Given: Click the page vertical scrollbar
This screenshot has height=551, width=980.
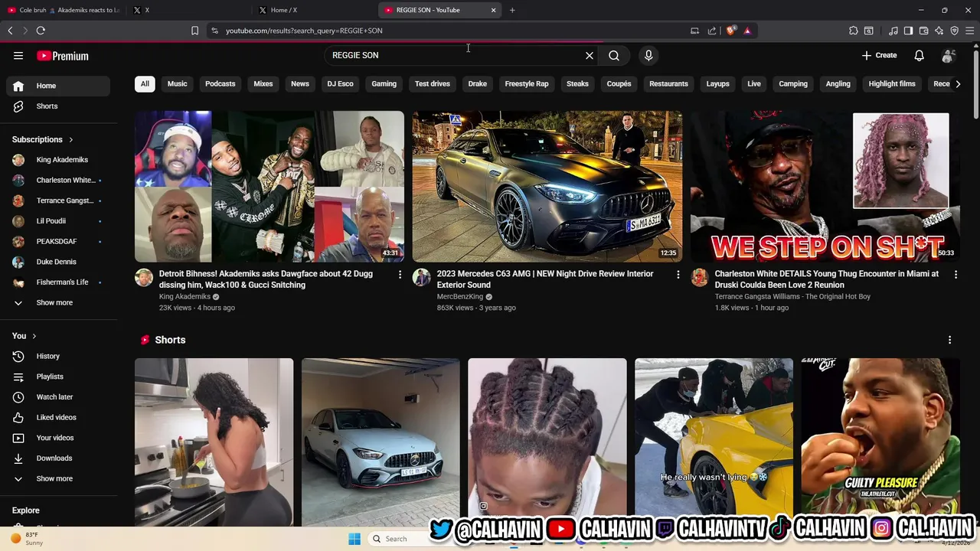Looking at the screenshot, I should click(975, 84).
